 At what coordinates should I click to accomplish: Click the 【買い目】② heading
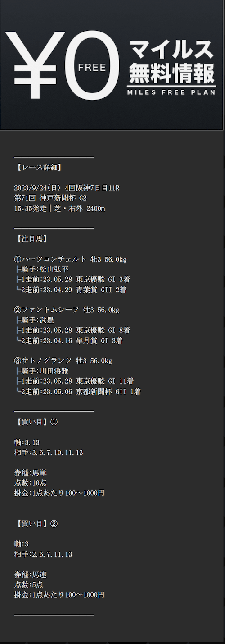click(36, 524)
